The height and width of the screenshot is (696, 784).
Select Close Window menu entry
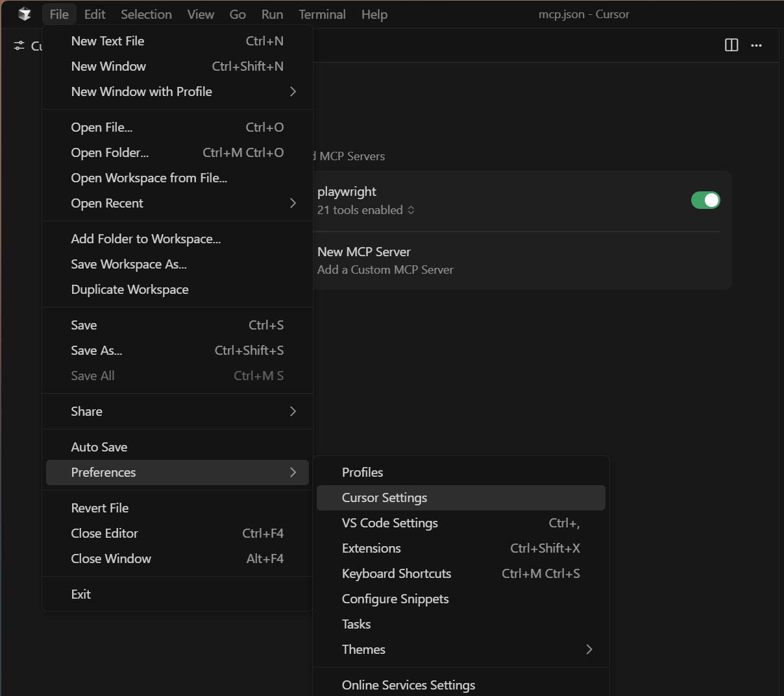pyautogui.click(x=177, y=558)
